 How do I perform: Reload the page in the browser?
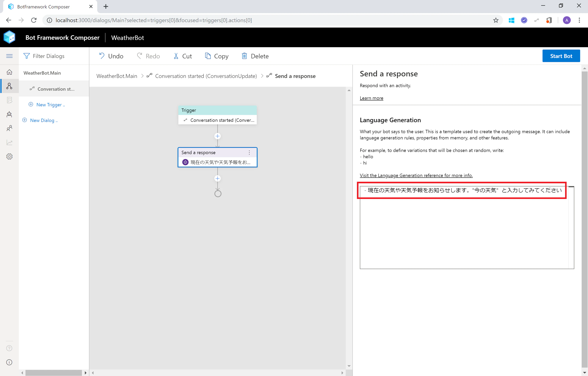pyautogui.click(x=34, y=20)
